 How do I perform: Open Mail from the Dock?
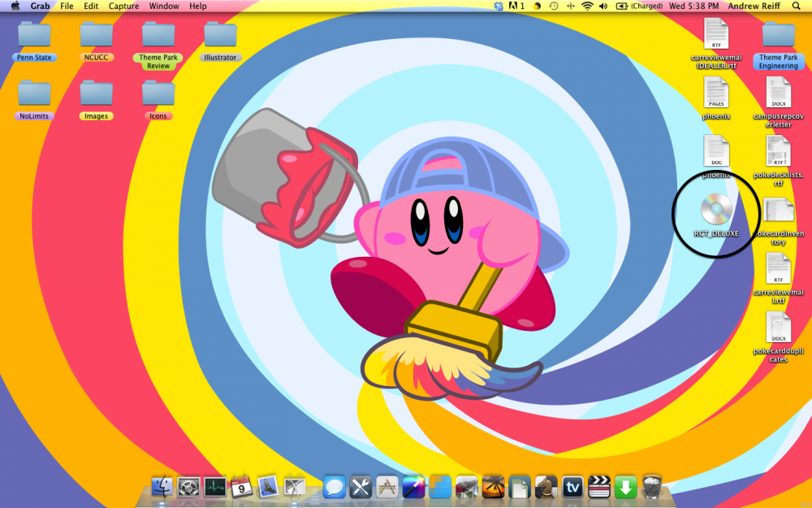coord(266,488)
